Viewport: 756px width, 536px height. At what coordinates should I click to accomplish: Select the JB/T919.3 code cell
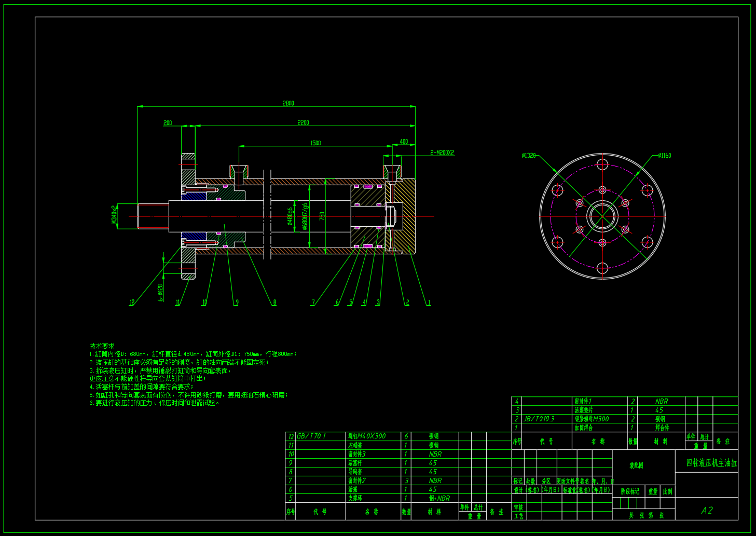pos(539,419)
